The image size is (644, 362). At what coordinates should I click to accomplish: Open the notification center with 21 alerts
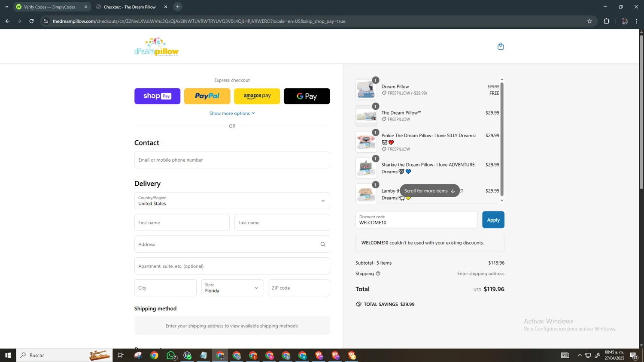click(x=634, y=355)
